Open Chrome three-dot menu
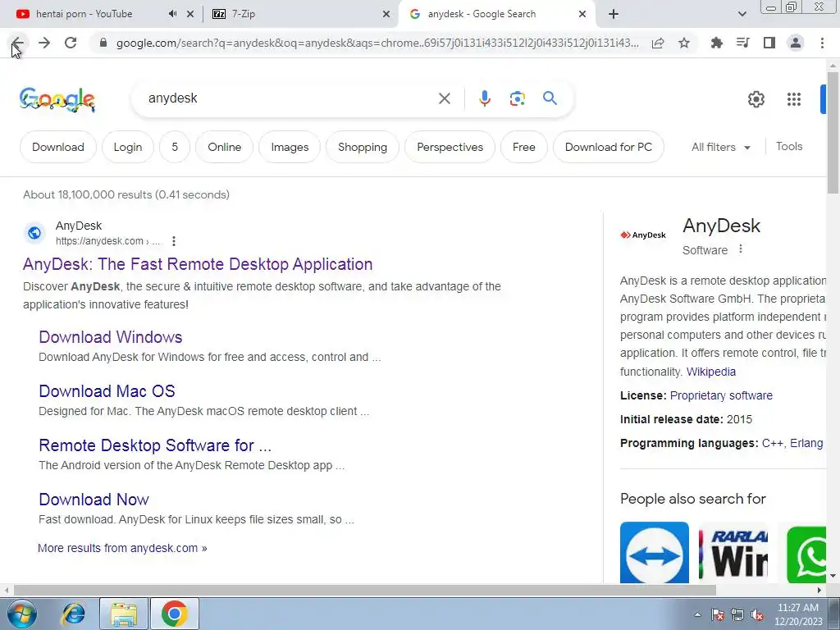Viewport: 840px width, 630px height. pos(822,43)
